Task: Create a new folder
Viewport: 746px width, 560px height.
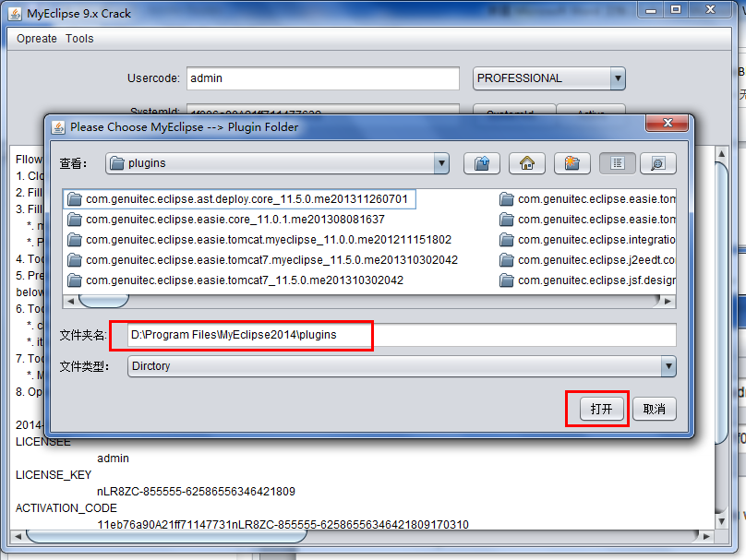Action: tap(572, 163)
